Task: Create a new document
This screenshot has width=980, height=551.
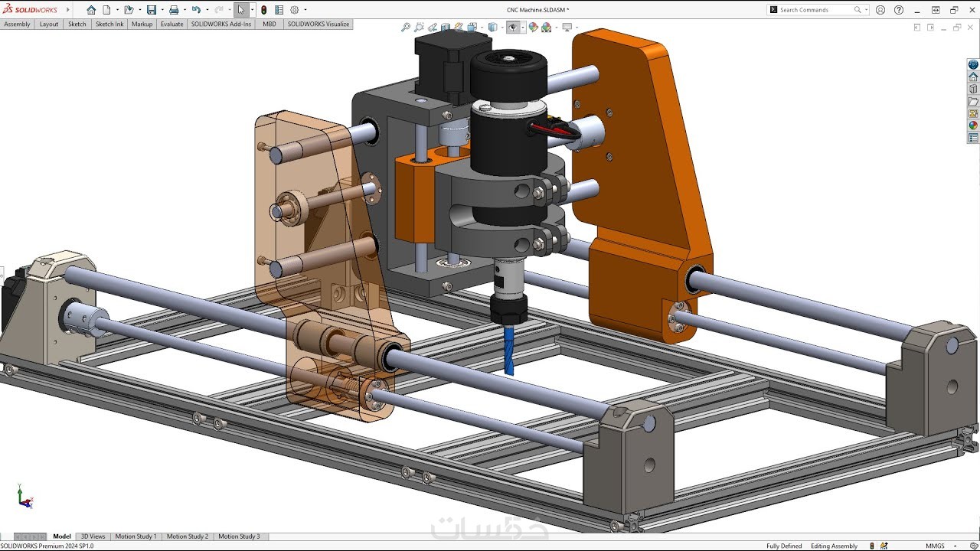Action: tap(106, 10)
